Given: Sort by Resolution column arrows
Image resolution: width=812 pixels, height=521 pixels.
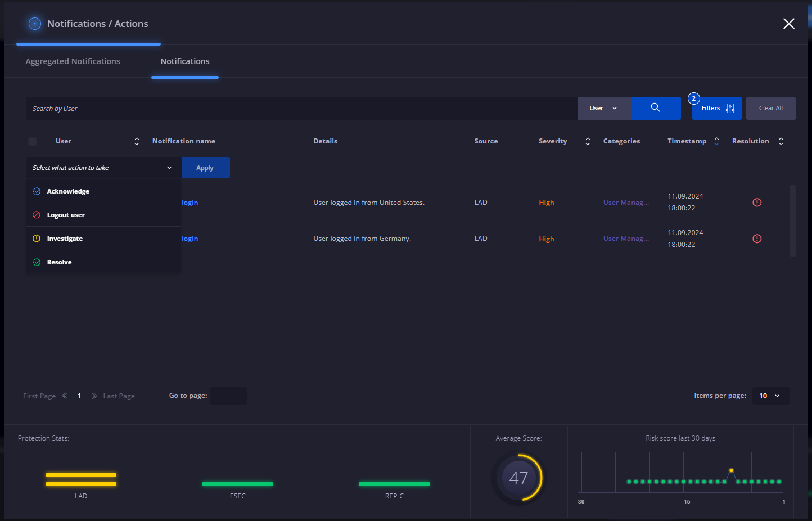Looking at the screenshot, I should point(781,141).
